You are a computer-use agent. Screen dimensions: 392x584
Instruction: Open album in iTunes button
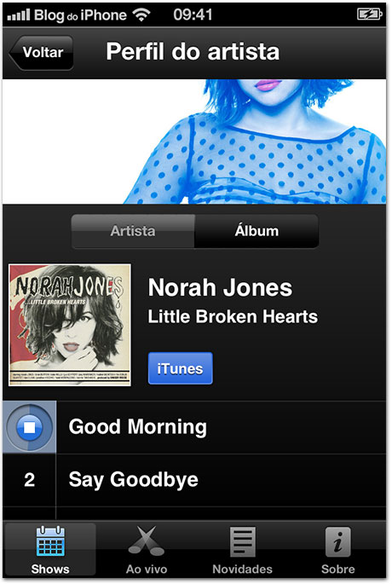tap(180, 368)
